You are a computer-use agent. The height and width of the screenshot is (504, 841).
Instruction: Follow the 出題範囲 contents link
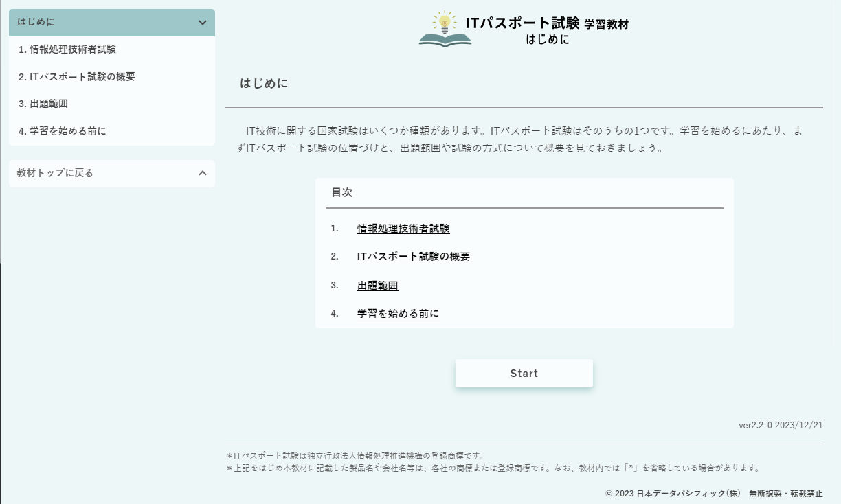[x=378, y=286]
